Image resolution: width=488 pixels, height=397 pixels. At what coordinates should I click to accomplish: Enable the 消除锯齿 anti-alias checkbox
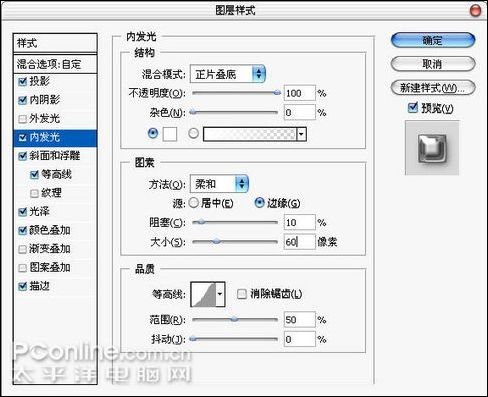(241, 294)
